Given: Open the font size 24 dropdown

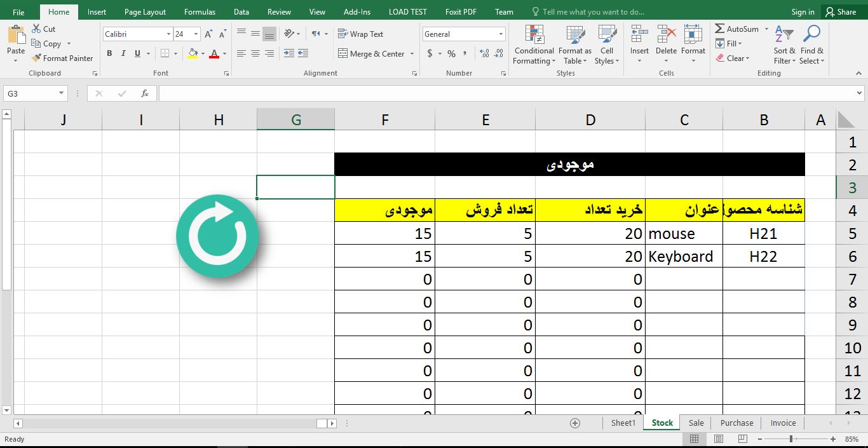Looking at the screenshot, I should tap(196, 34).
